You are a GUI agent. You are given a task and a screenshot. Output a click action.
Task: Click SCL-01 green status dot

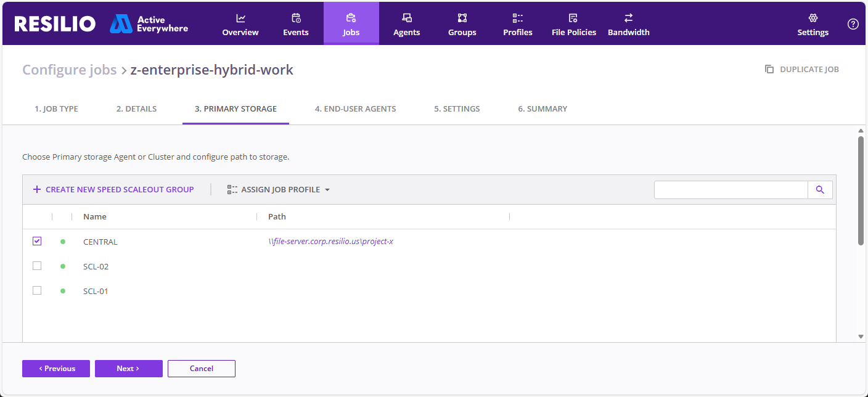[63, 291]
